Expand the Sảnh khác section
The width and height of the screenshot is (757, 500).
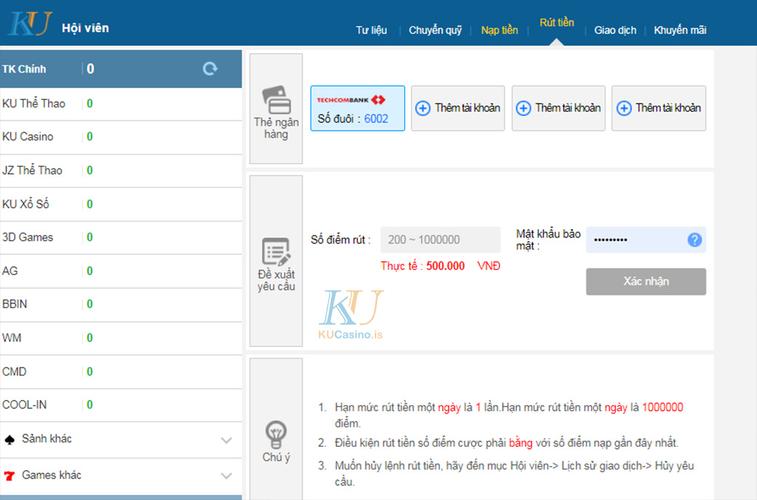(226, 439)
